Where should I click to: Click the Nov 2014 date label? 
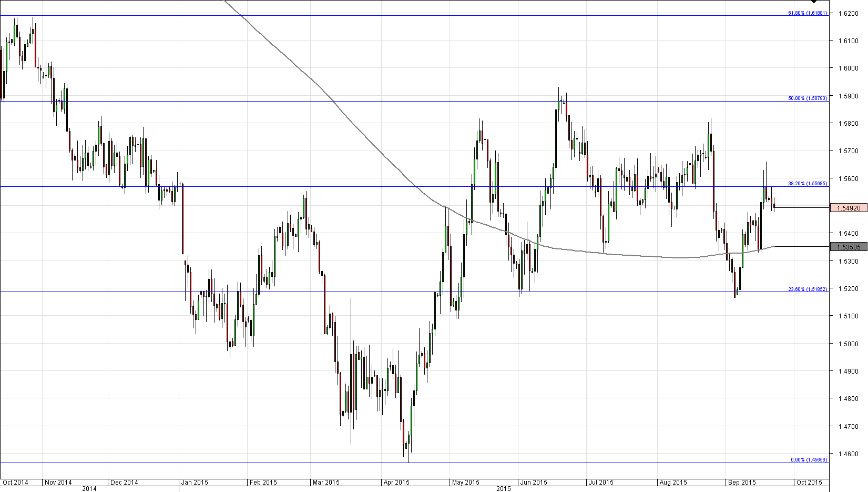click(58, 482)
